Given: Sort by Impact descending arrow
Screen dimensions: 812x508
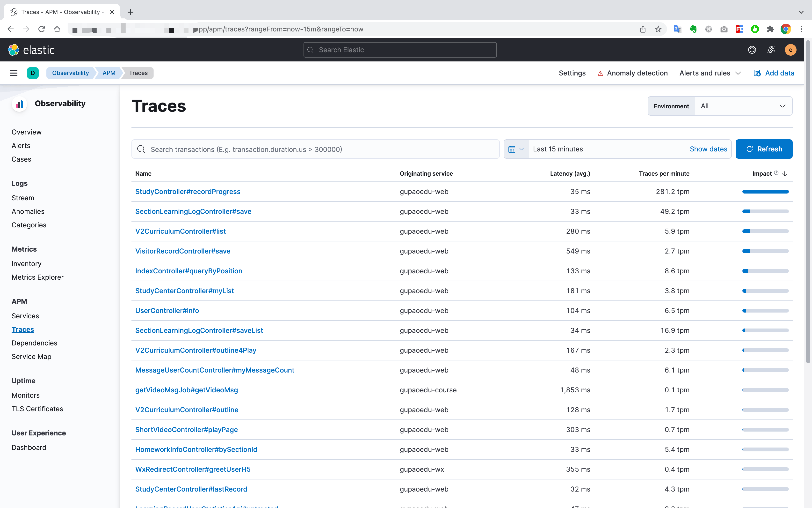Looking at the screenshot, I should 784,174.
